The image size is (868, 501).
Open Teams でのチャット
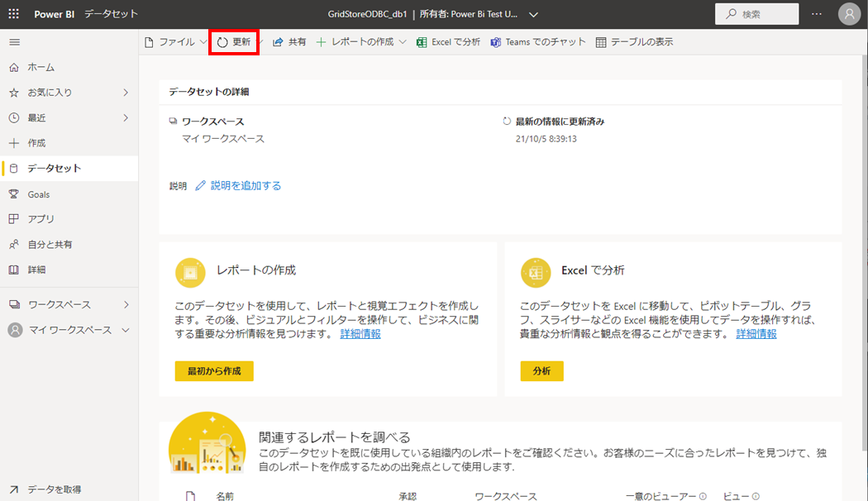538,41
